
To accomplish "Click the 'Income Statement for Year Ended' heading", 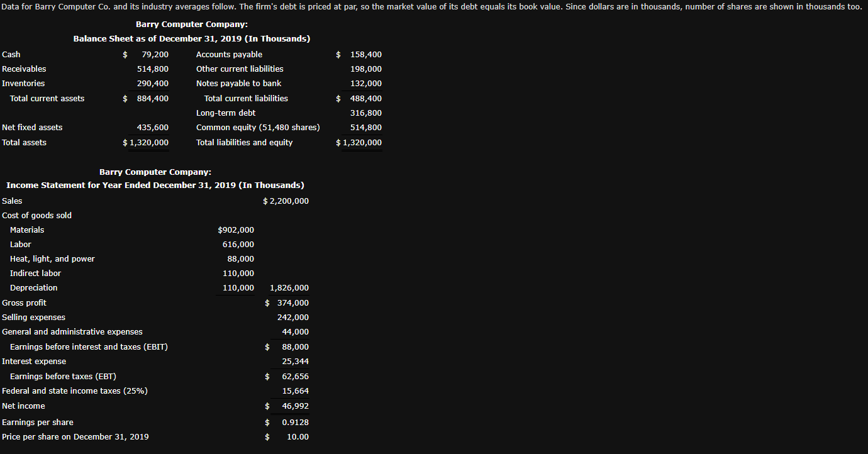I will click(155, 185).
